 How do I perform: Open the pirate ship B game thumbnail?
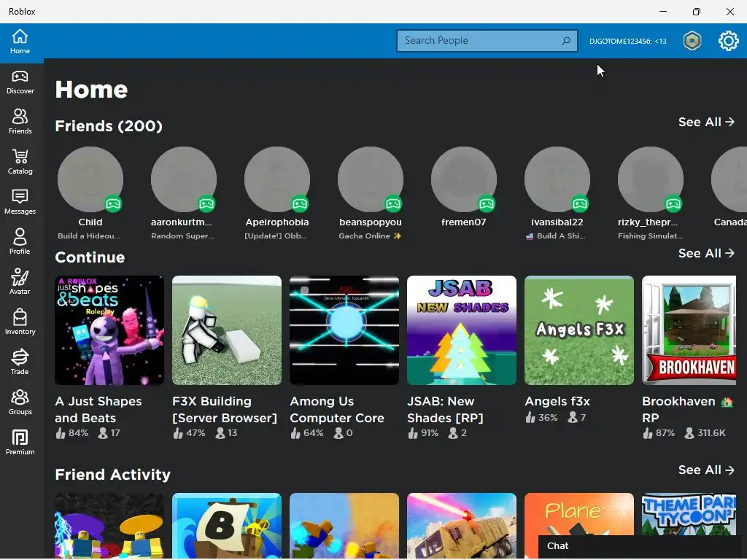(227, 526)
